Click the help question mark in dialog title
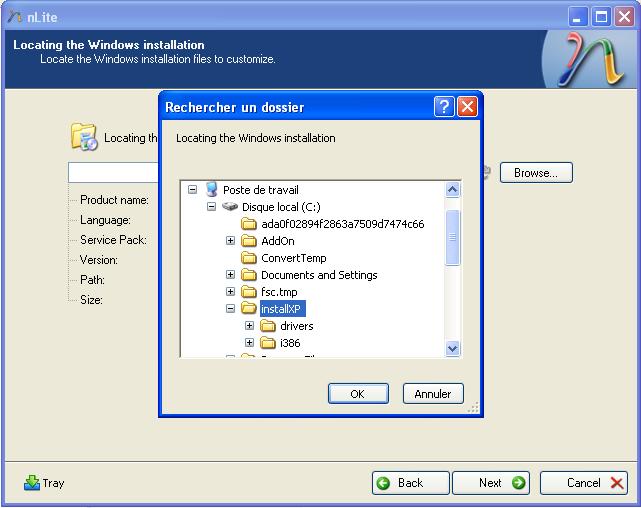This screenshot has width=641, height=508. click(x=444, y=107)
